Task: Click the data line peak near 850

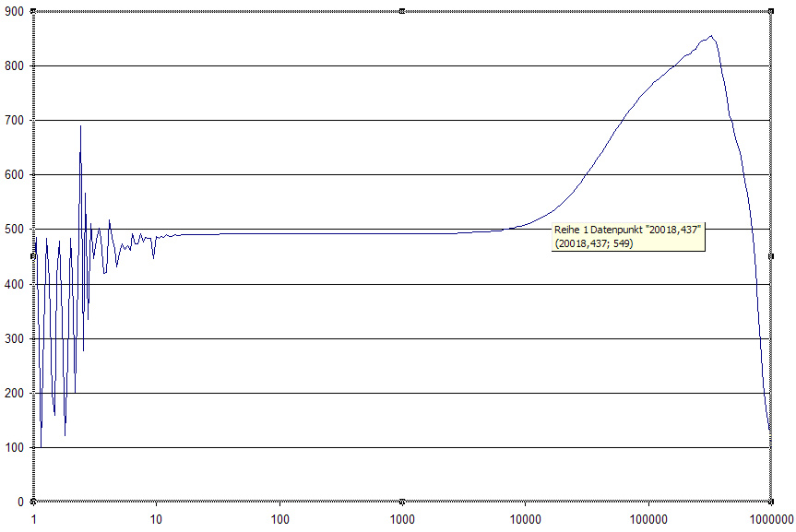Action: pos(710,36)
